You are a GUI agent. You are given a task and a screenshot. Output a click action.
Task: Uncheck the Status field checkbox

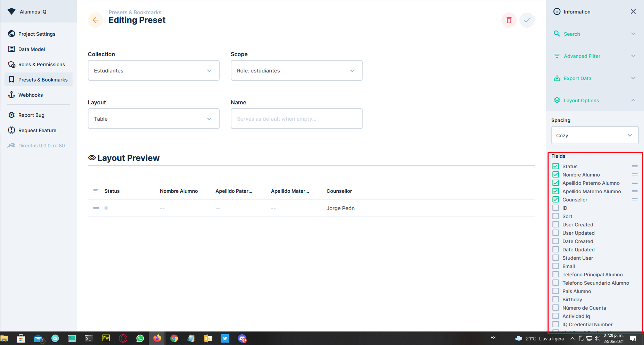[556, 166]
